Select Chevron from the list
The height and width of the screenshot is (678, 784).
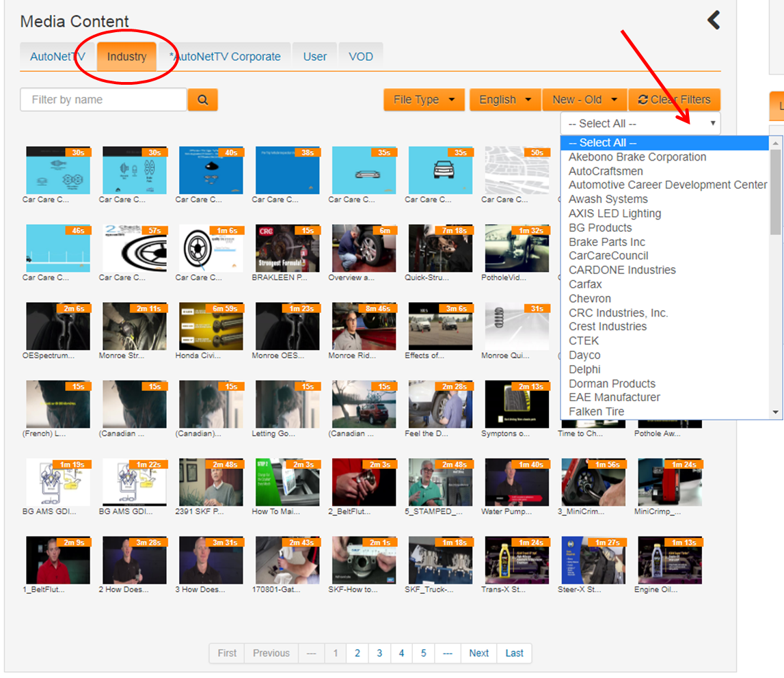pos(664,299)
